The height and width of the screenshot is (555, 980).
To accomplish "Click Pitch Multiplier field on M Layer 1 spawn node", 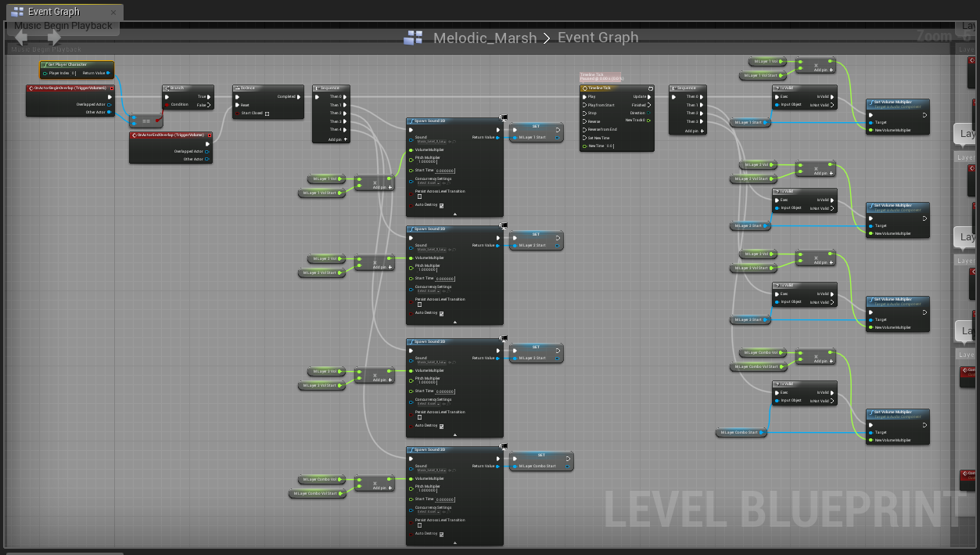I will point(425,162).
